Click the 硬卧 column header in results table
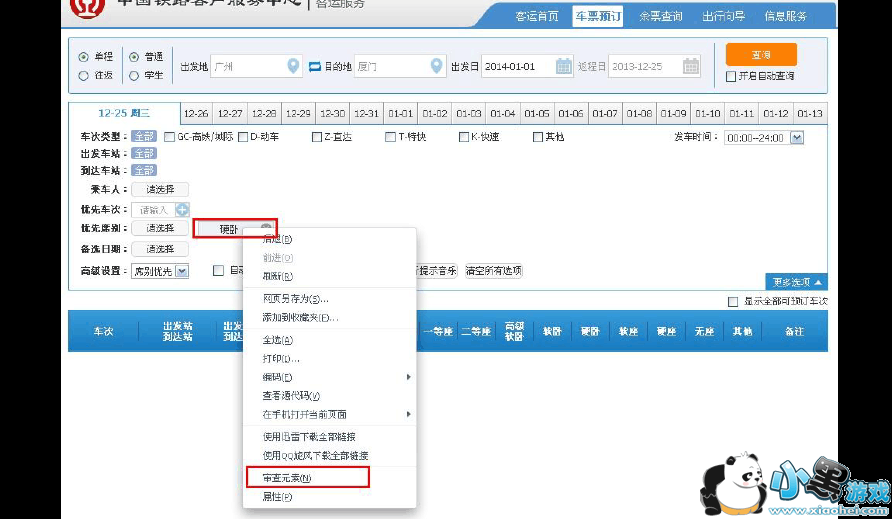 click(590, 331)
